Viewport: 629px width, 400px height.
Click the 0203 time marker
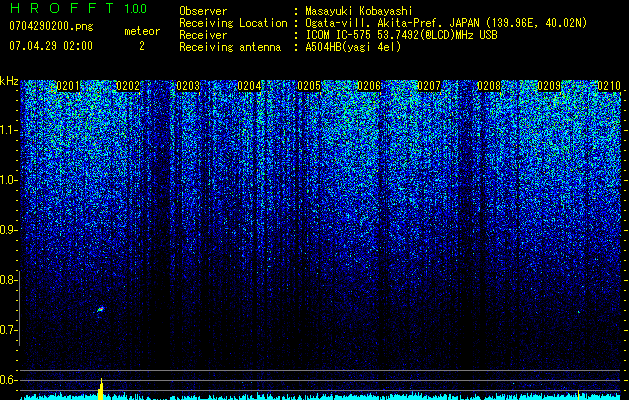click(x=188, y=86)
